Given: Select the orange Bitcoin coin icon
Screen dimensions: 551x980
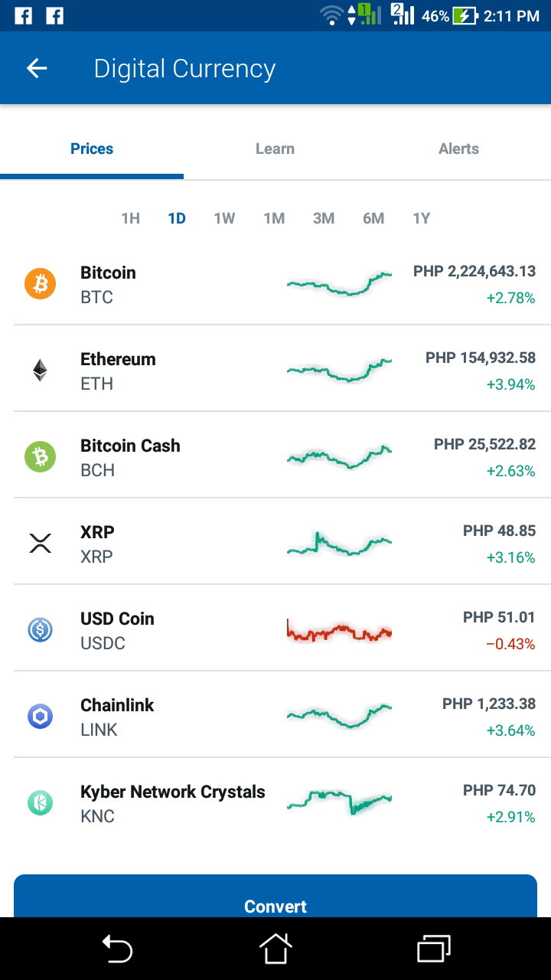Looking at the screenshot, I should pyautogui.click(x=40, y=284).
